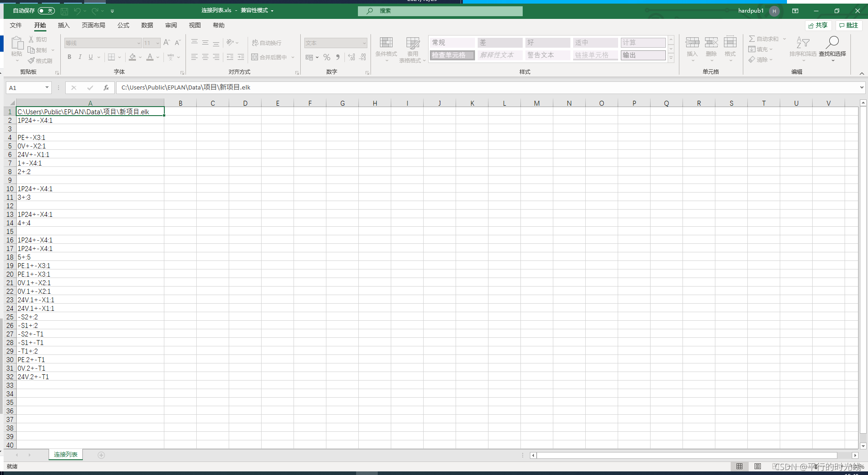Click the Sort and Filter icon
Image resolution: width=868 pixels, height=475 pixels.
coord(803,43)
